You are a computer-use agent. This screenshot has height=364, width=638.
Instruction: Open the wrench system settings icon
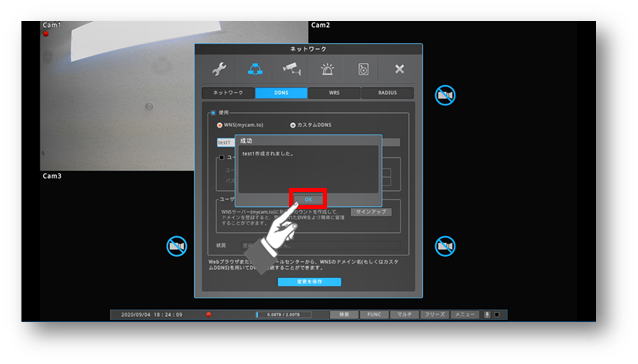219,69
